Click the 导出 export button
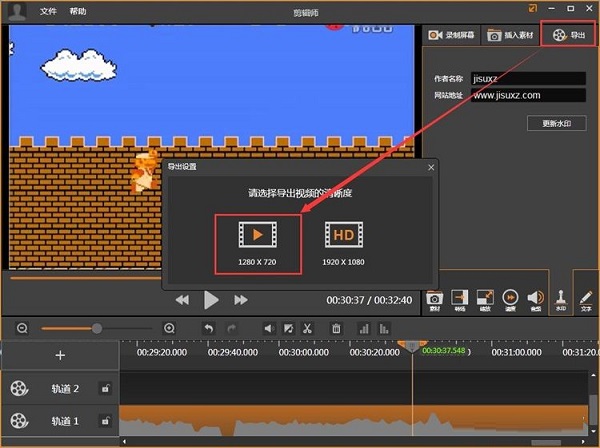600x448 pixels. [x=569, y=35]
